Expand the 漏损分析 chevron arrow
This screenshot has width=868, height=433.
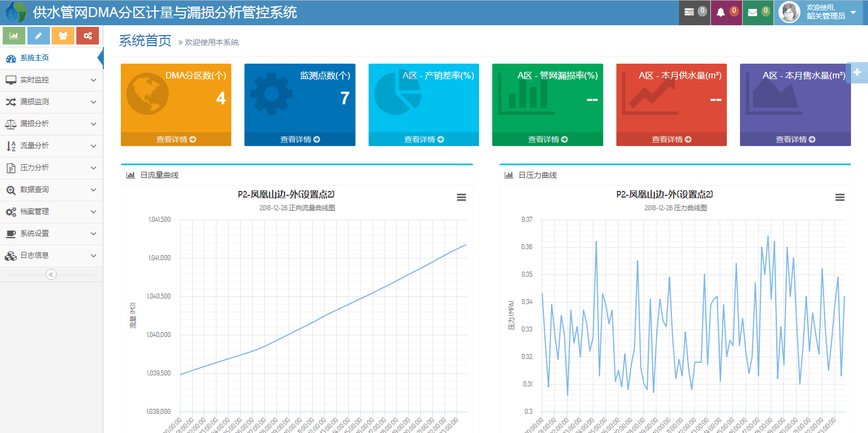coord(93,124)
